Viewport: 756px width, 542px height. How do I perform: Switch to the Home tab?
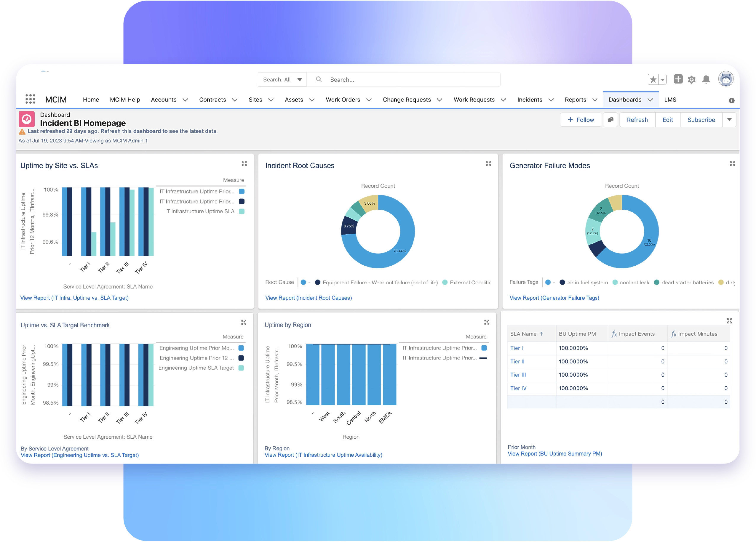click(x=91, y=99)
